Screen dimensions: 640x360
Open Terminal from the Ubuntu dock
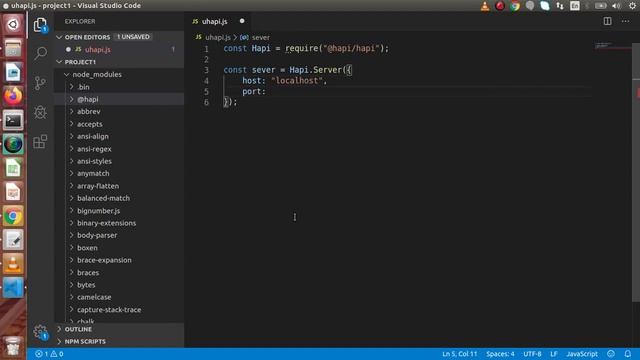pyautogui.click(x=13, y=120)
